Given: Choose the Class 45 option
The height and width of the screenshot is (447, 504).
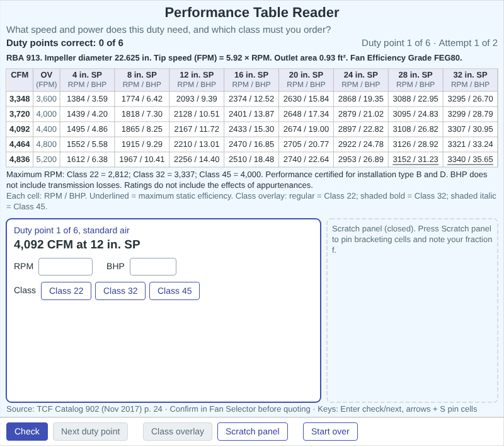Looking at the screenshot, I should (x=175, y=291).
